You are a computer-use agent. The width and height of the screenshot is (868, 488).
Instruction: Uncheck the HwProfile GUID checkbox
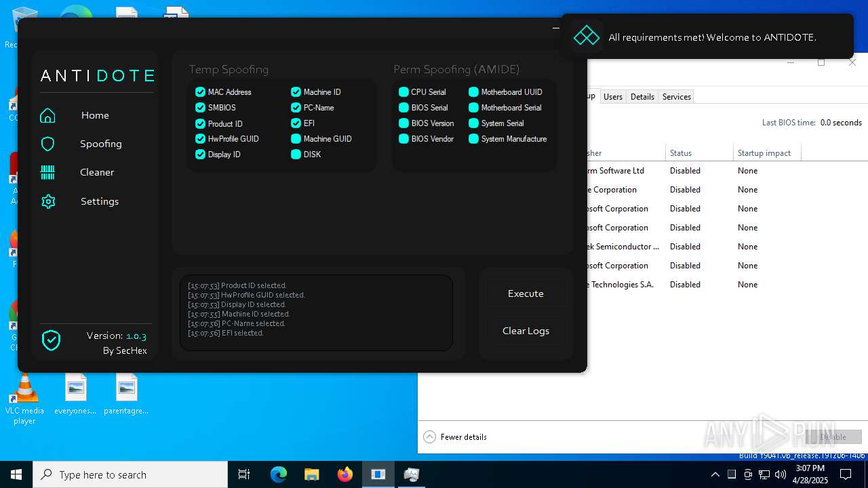(x=200, y=138)
